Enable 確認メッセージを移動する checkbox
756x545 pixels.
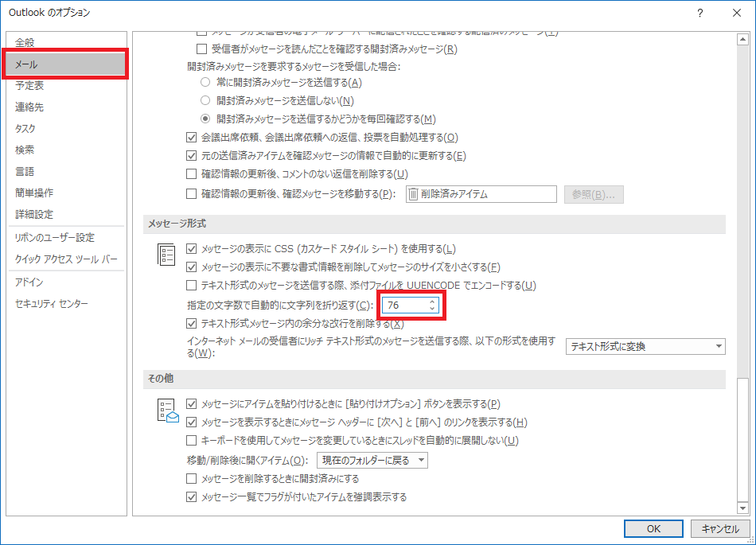(192, 193)
